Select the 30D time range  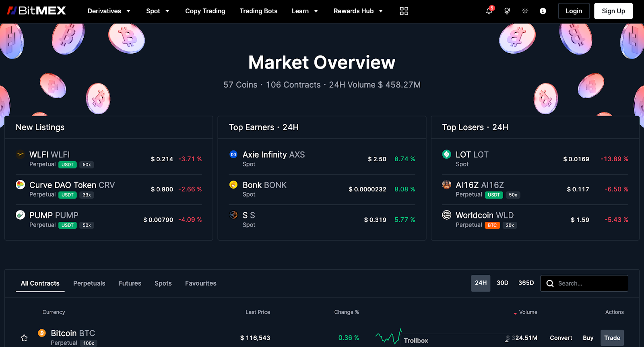[502, 283]
